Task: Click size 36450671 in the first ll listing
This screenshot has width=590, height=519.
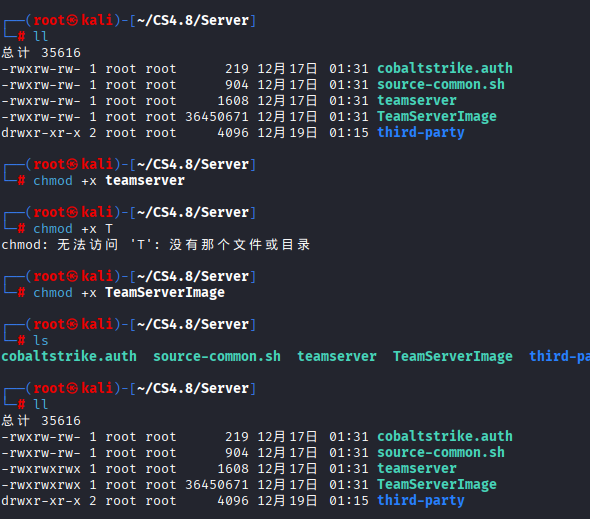Action: tap(217, 117)
